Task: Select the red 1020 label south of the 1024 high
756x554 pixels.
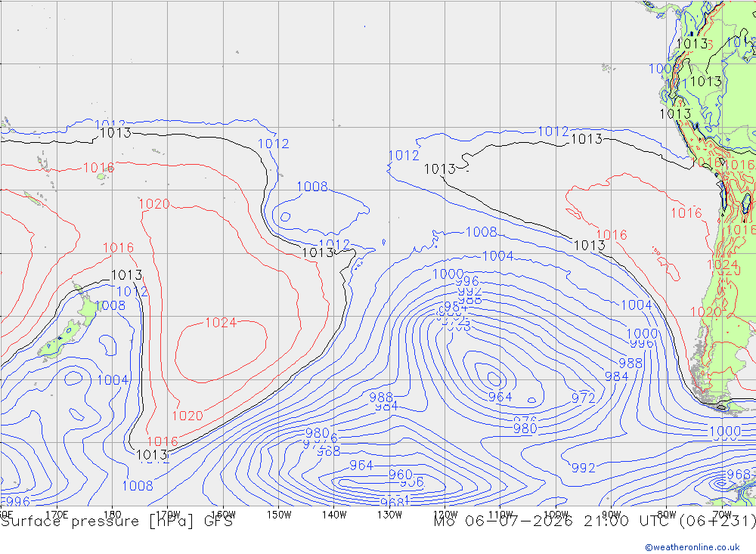Action: [x=187, y=416]
